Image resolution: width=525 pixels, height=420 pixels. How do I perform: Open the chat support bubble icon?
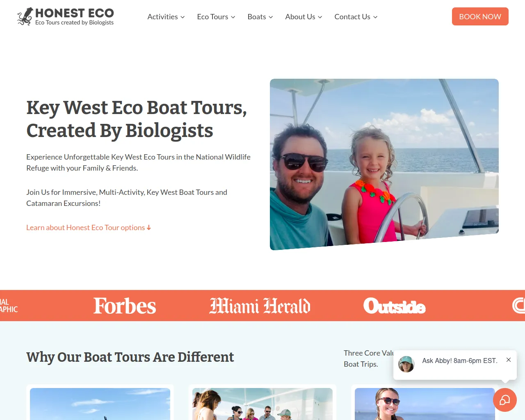click(505, 400)
